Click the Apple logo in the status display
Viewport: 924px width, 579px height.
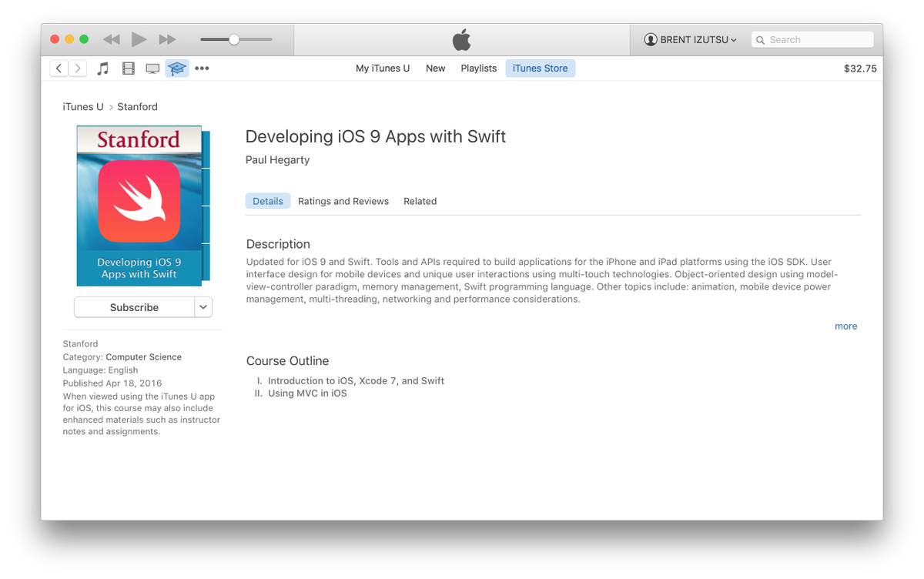(x=461, y=39)
